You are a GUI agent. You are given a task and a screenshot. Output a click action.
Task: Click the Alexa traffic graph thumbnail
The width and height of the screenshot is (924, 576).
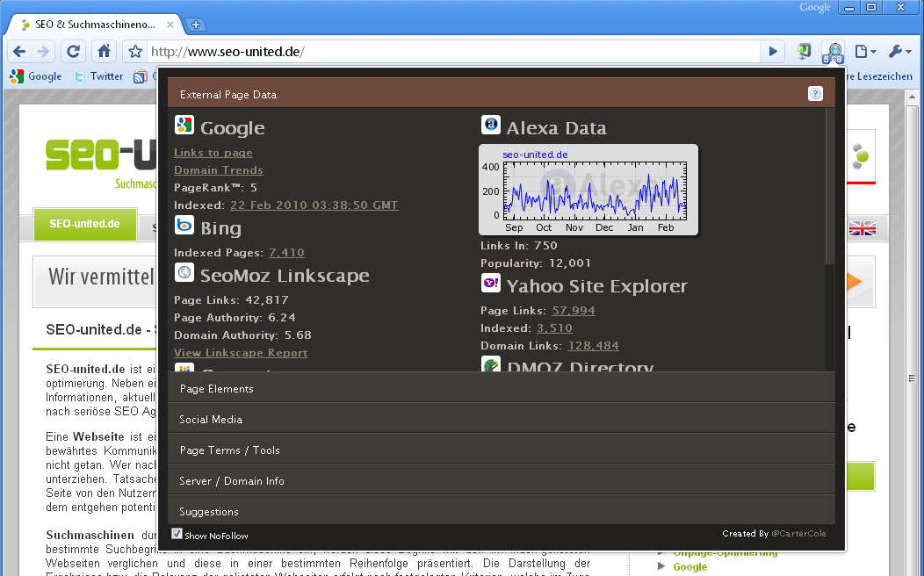click(588, 190)
